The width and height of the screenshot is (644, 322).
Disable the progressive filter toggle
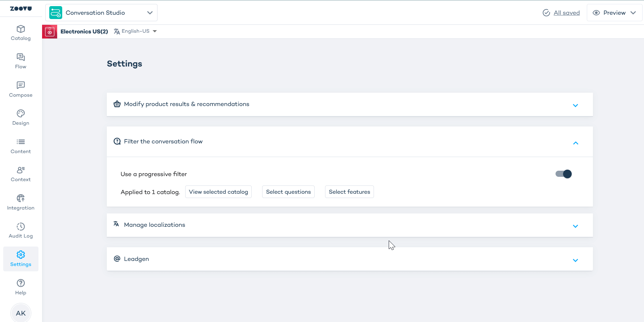coord(563,174)
